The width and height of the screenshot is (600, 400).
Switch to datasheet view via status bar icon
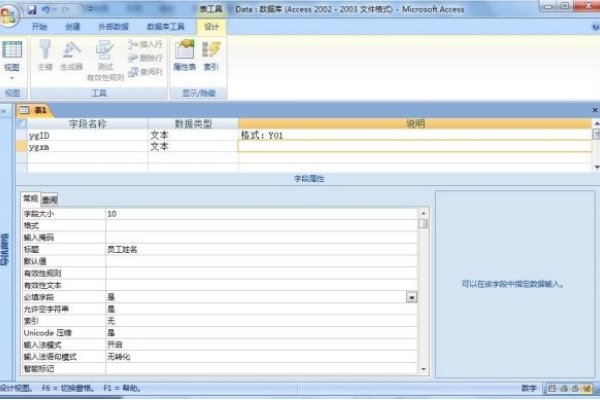[x=552, y=389]
